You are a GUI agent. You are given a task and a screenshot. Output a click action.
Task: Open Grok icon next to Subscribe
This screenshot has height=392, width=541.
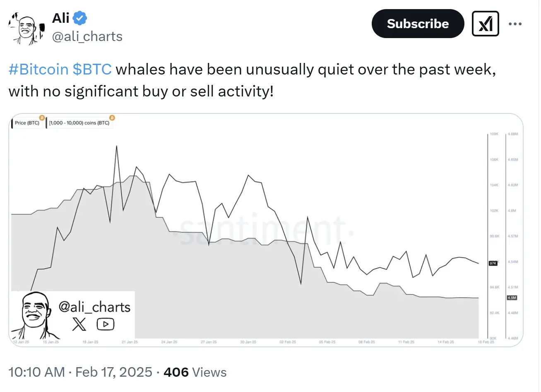(485, 24)
